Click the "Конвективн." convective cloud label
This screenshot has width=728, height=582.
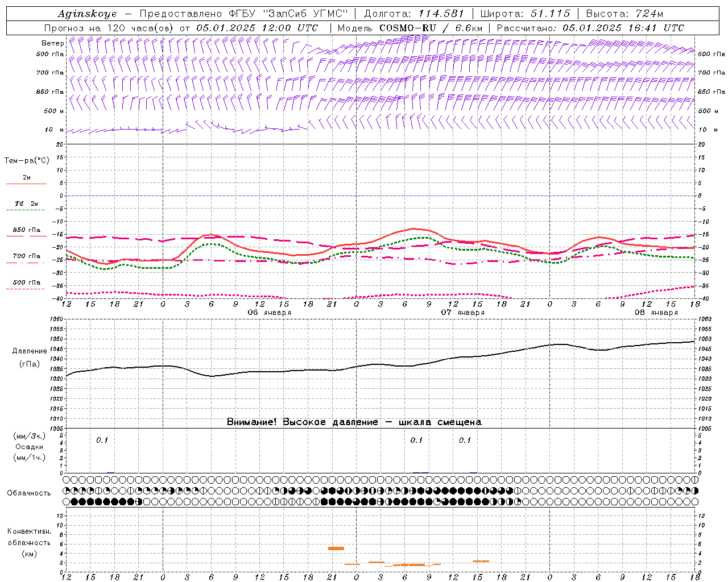tap(29, 531)
